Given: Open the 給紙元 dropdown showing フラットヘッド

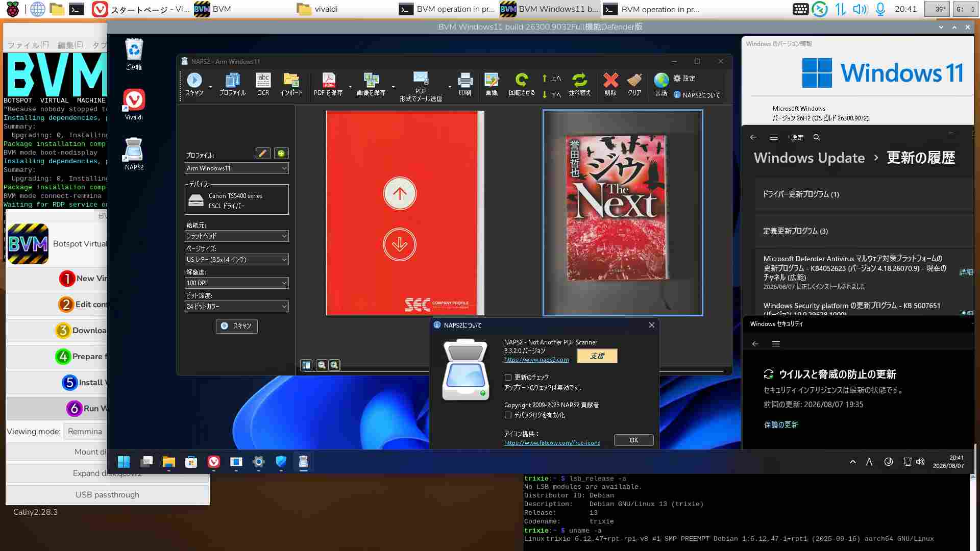Looking at the screenshot, I should click(237, 236).
